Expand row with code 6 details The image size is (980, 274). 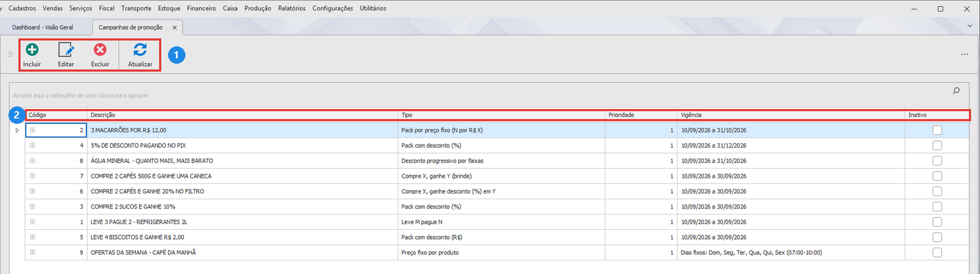[x=32, y=191]
